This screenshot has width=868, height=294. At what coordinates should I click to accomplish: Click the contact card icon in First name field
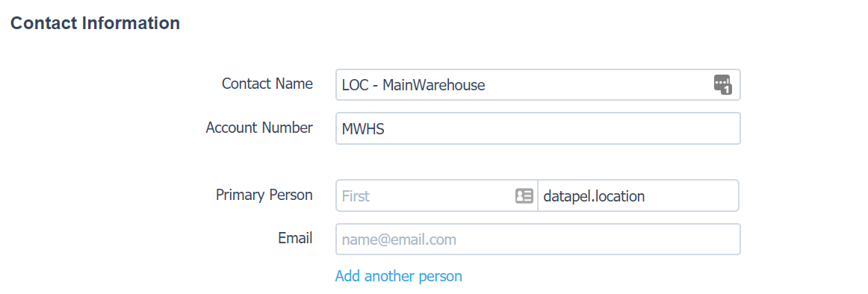click(524, 196)
